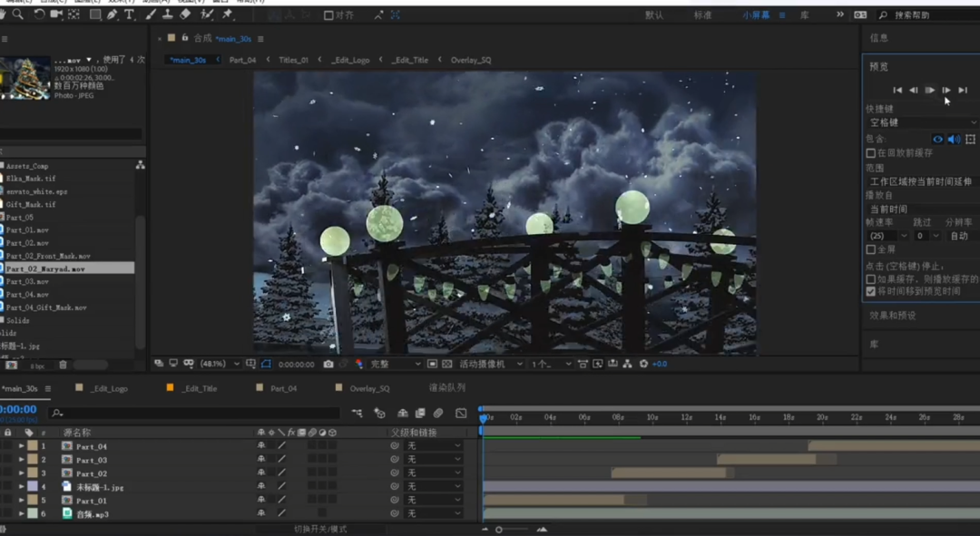Enable the 对齐 snapping checkbox
Screen dimensions: 980x536
point(328,15)
